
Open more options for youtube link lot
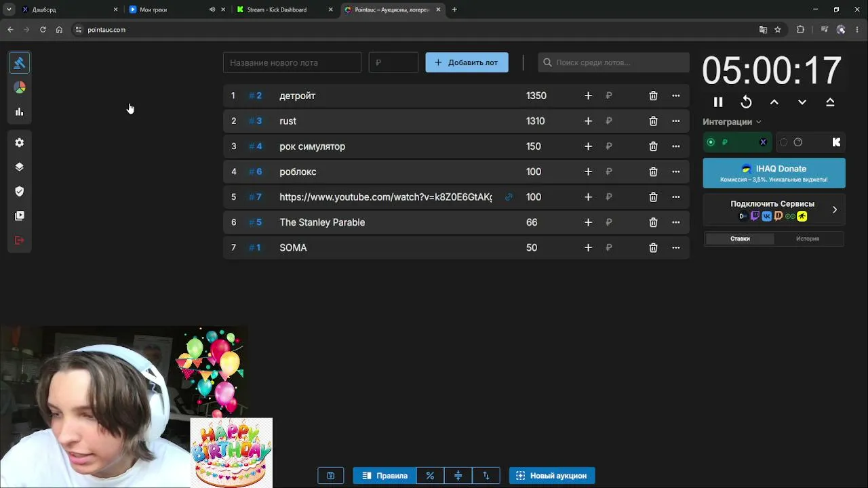(x=675, y=197)
